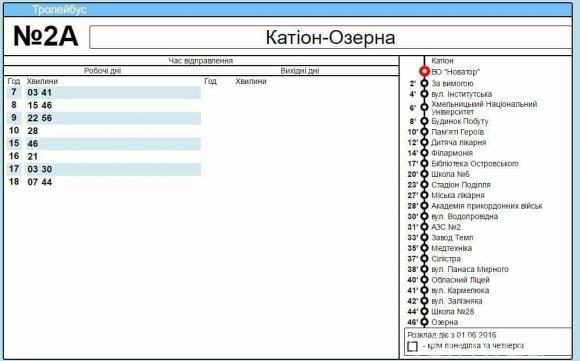Select the Обласний Ліцей stop name

point(460,280)
